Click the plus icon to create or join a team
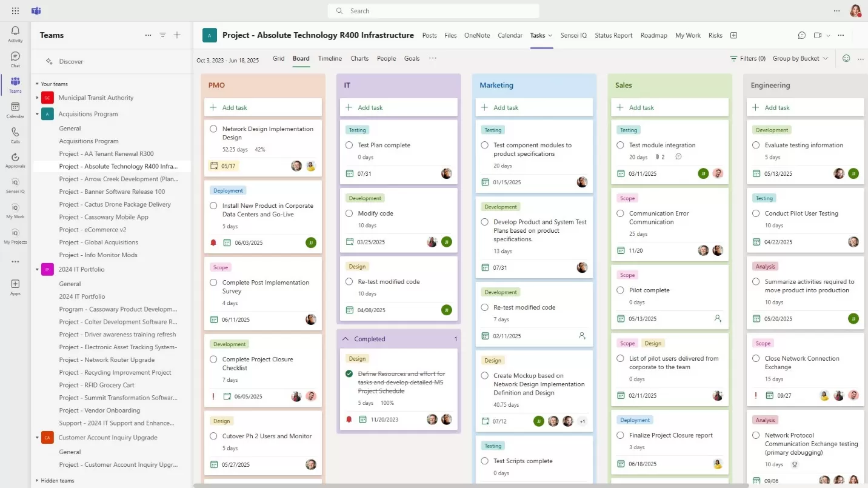Screen dimensions: 868x488 coord(177,35)
